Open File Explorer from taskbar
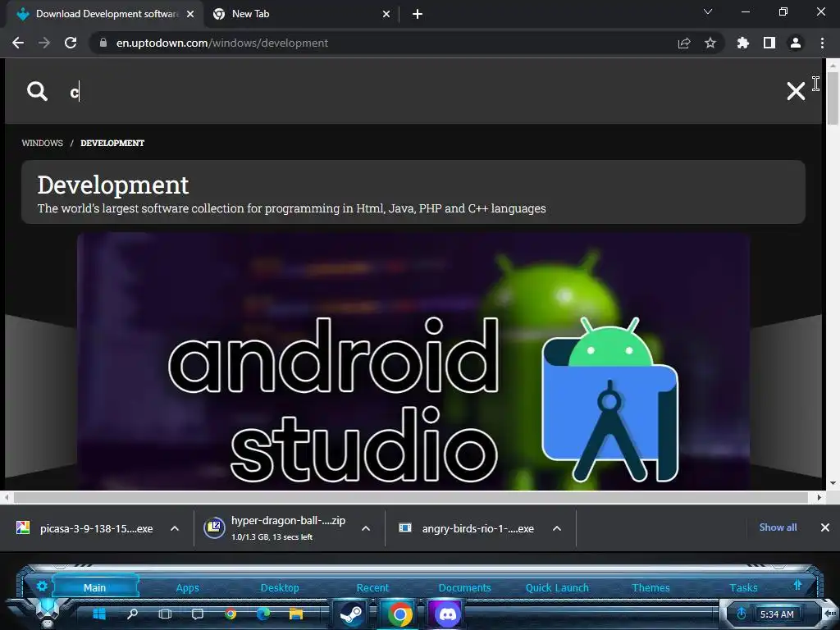Viewport: 840px width, 630px height. coord(295,614)
